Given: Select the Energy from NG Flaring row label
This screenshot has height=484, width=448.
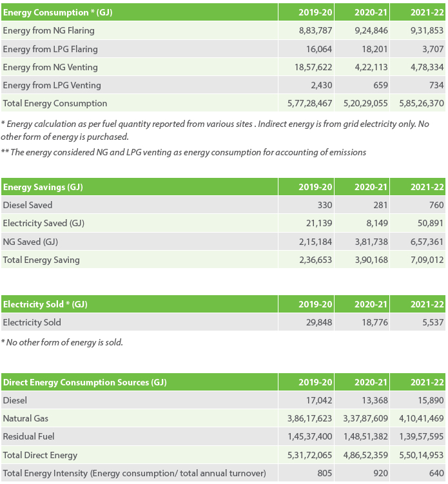Looking at the screenshot, I should point(49,30).
